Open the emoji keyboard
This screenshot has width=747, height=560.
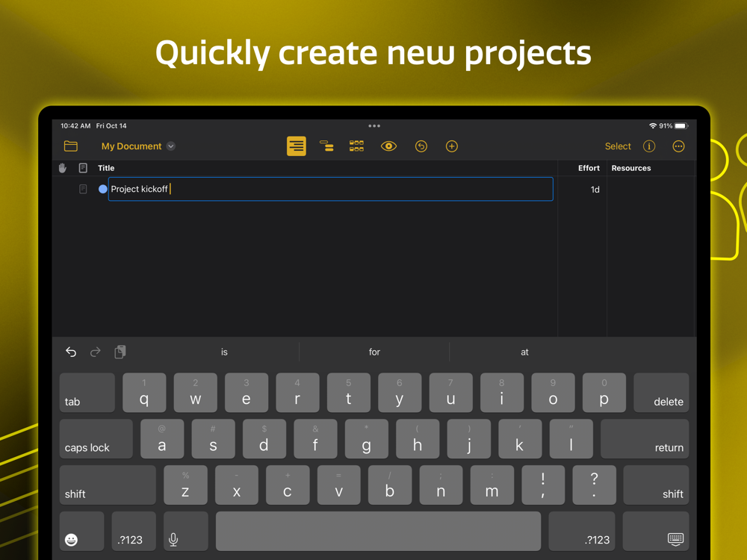click(81, 531)
